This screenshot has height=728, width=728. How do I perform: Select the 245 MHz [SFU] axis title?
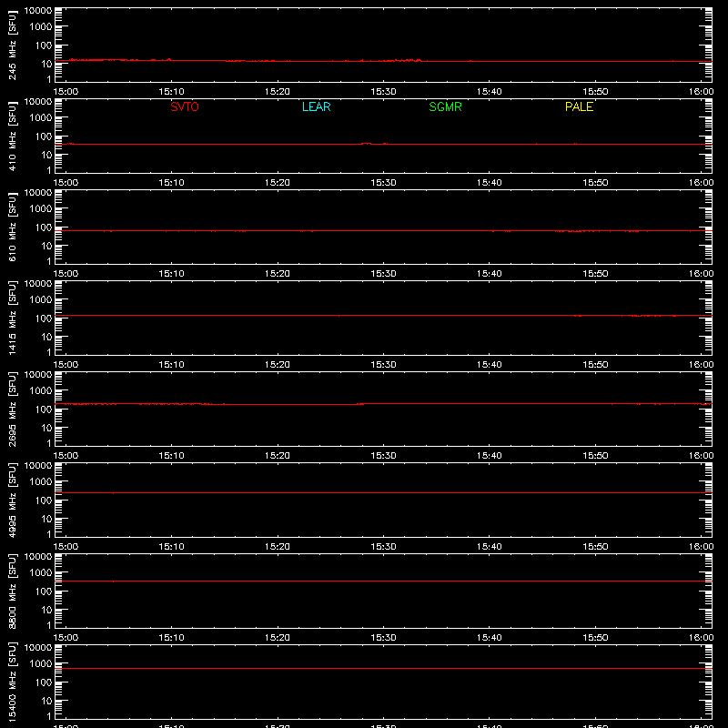12,45
